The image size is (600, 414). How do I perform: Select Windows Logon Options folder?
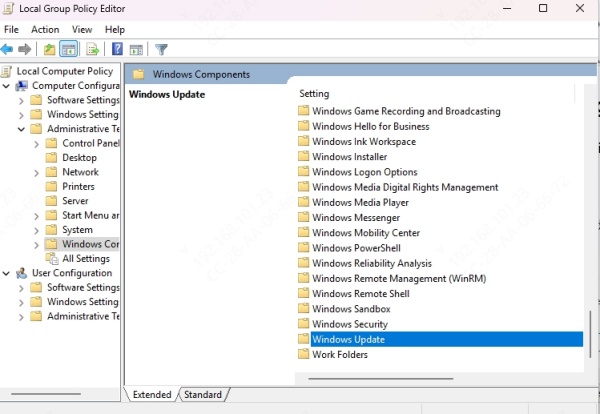tap(365, 172)
